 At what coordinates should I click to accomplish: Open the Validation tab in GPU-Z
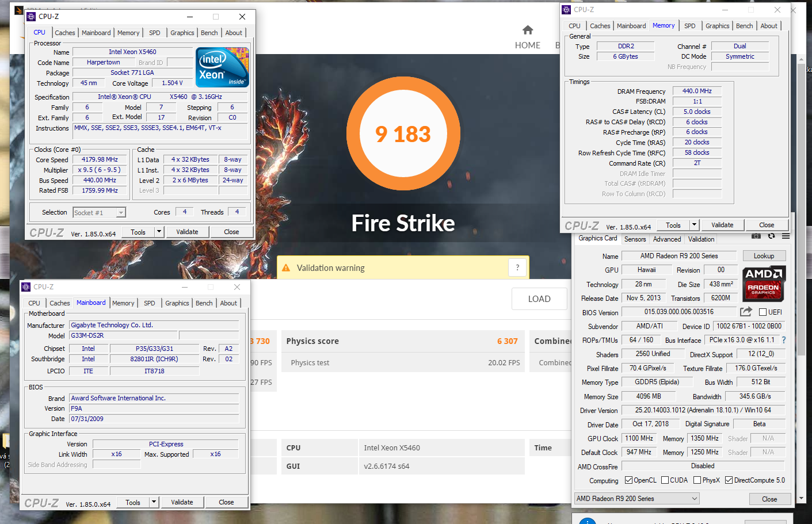(x=702, y=239)
